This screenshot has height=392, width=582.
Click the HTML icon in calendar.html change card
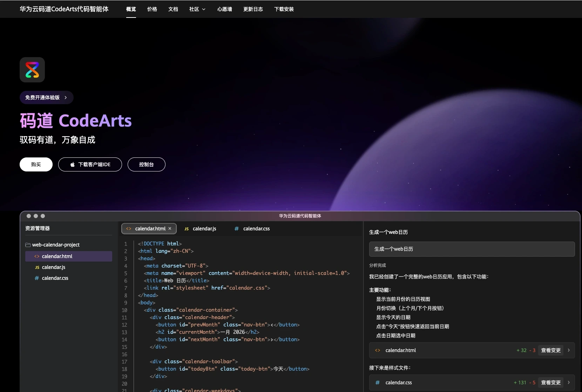[378, 350]
